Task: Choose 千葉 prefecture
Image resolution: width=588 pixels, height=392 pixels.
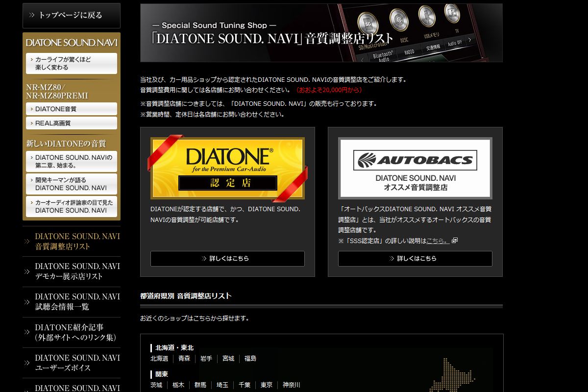Action: click(x=245, y=385)
